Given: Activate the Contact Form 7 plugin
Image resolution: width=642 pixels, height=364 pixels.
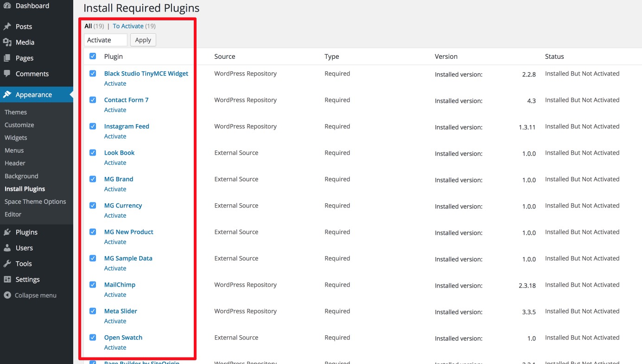Looking at the screenshot, I should (x=115, y=110).
